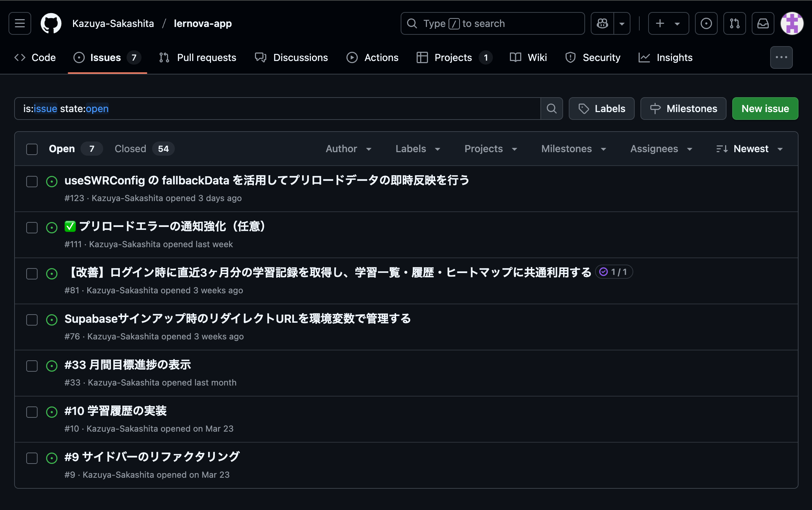This screenshot has height=510, width=812.
Task: Open the Copilot chat icon
Action: coord(602,23)
